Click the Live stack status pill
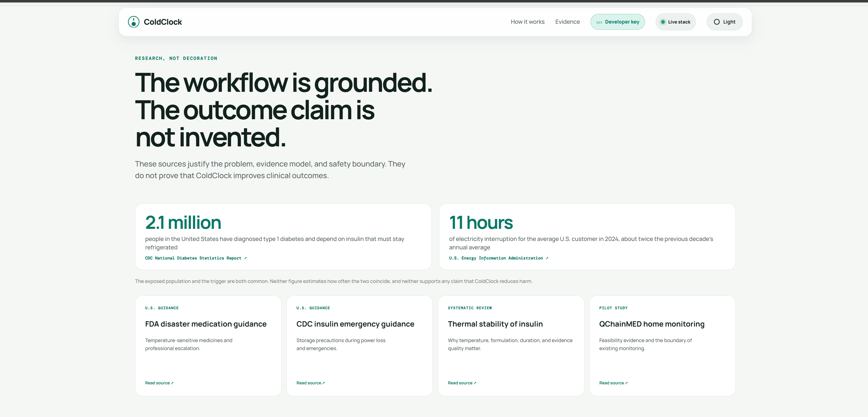 coord(675,22)
